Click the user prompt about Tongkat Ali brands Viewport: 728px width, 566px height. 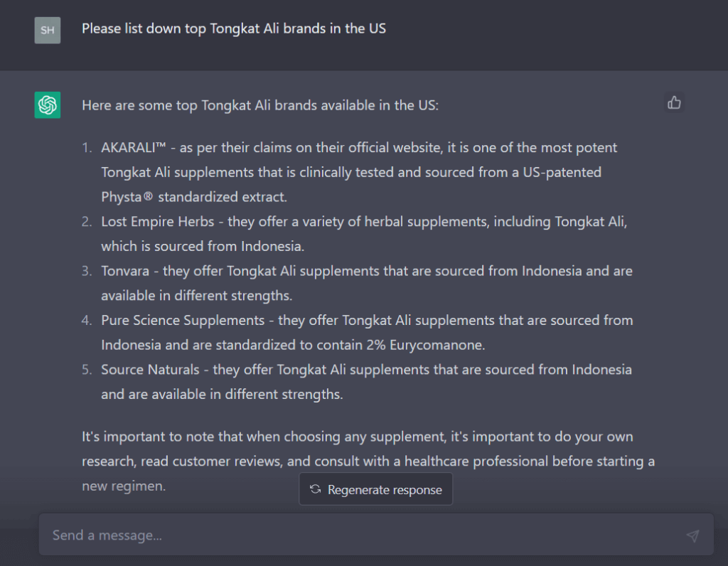[233, 29]
